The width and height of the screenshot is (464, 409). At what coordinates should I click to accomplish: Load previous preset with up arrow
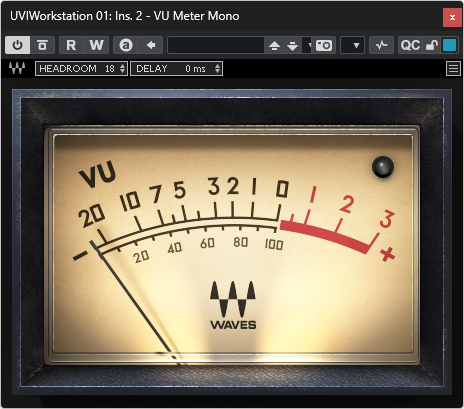tap(274, 45)
